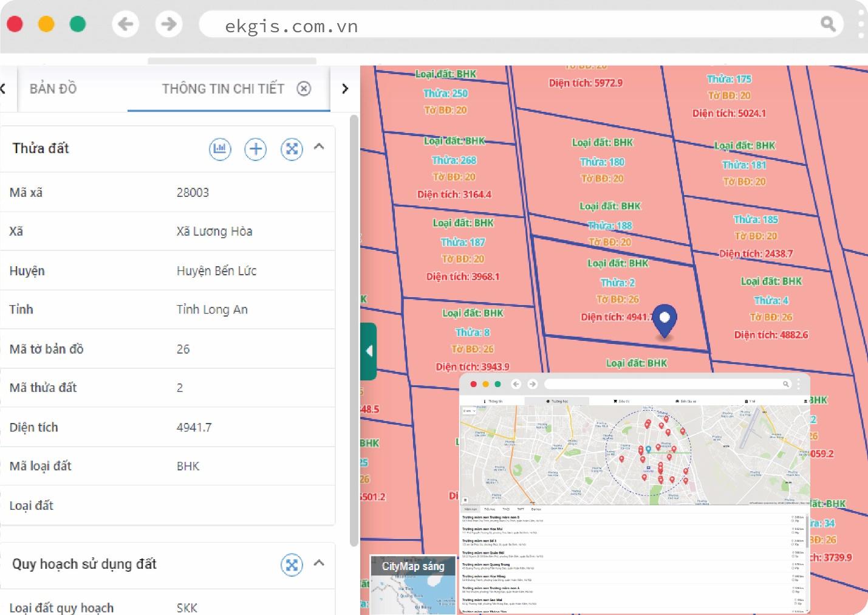Click parcel label Thửa: 8 on map
This screenshot has height=615, width=868.
(x=473, y=332)
